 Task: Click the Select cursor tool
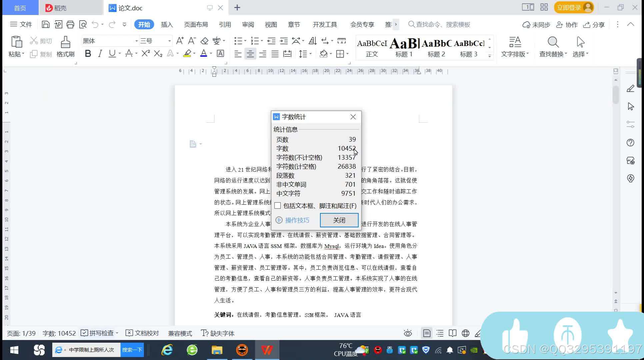click(x=580, y=42)
